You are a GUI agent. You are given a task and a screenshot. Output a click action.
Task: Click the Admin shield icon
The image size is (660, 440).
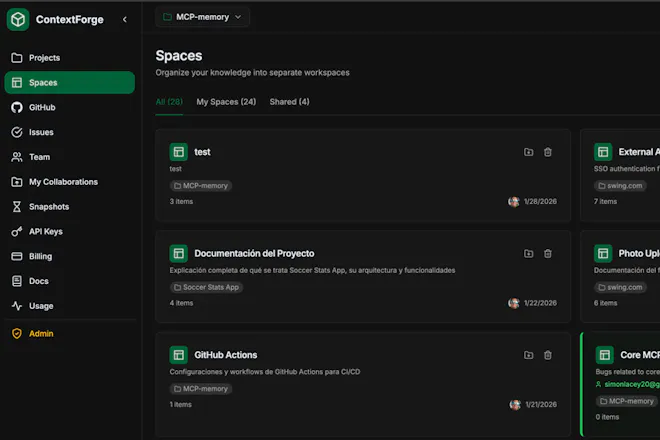pyautogui.click(x=17, y=334)
